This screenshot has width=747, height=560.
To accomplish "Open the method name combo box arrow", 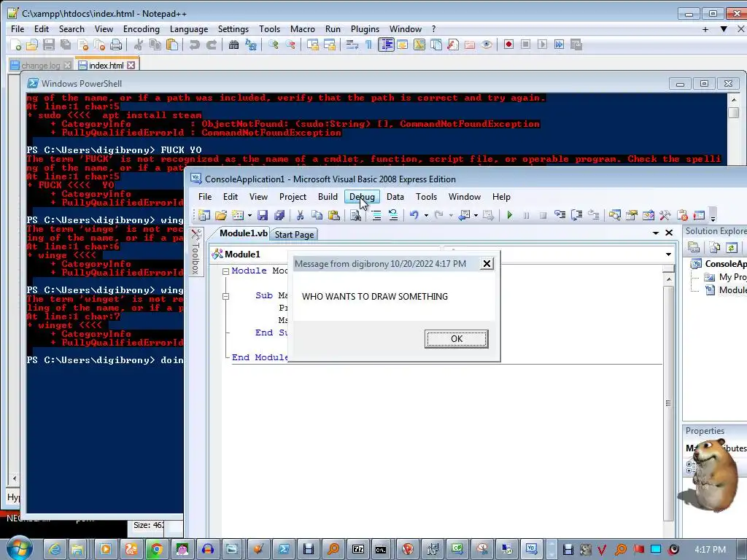I will point(668,254).
